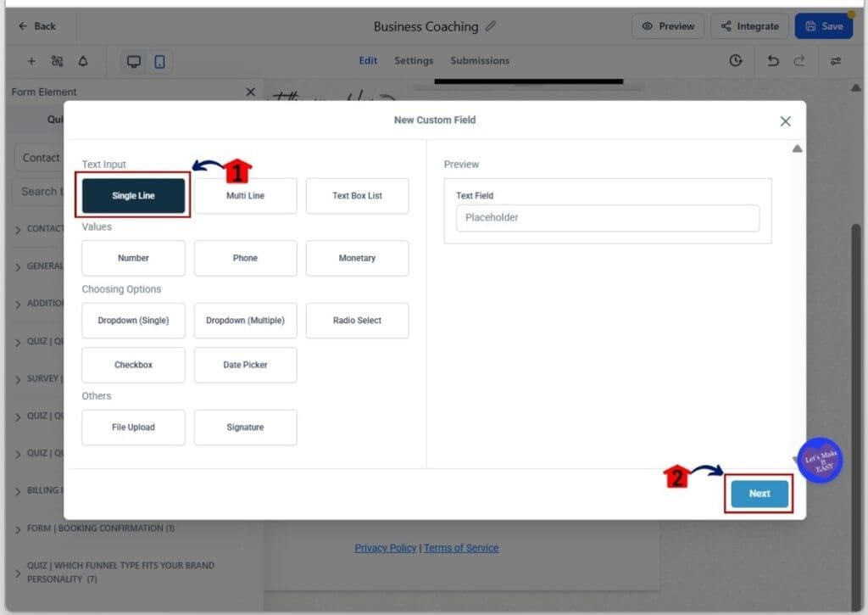Open the Privacy Policy link

(385, 548)
